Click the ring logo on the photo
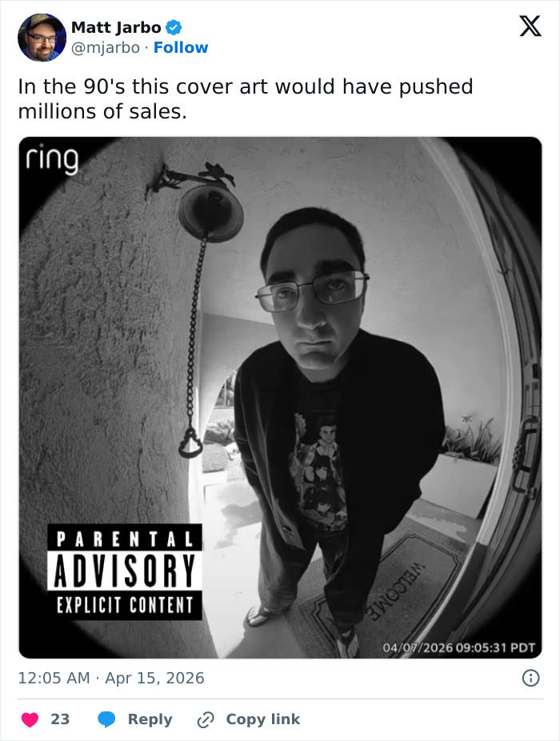Viewport: 560px width, 741px height. (x=52, y=158)
